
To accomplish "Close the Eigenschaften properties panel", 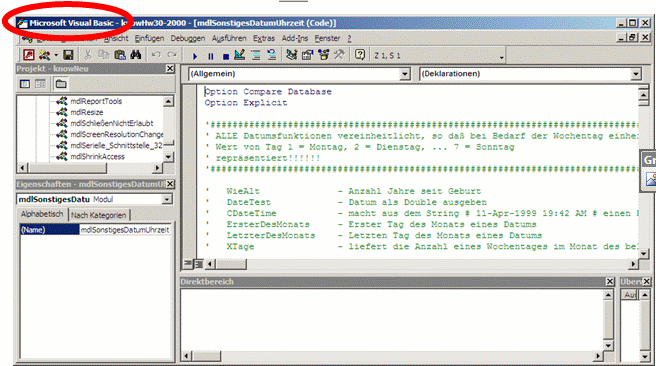I will [x=170, y=184].
